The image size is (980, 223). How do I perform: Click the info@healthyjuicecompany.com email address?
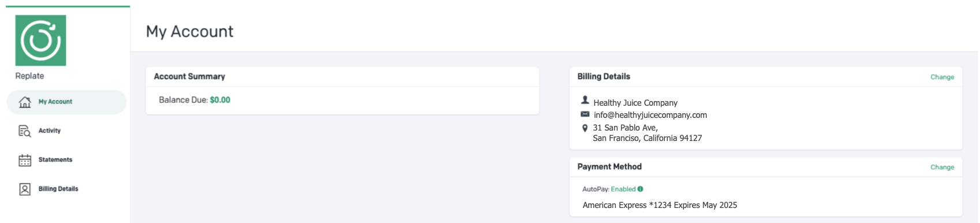coord(650,115)
